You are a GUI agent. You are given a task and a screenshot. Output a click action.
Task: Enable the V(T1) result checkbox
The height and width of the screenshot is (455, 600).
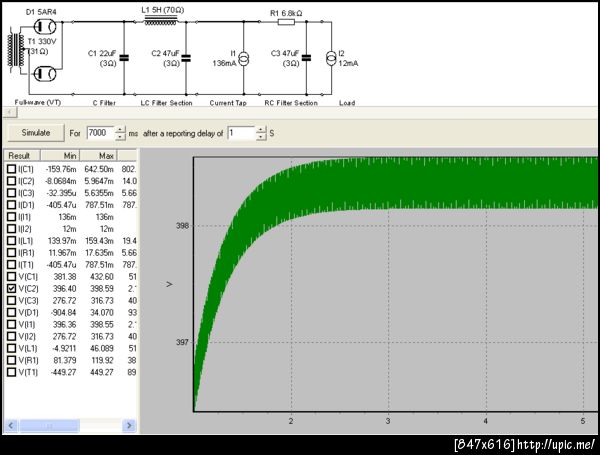(x=11, y=372)
